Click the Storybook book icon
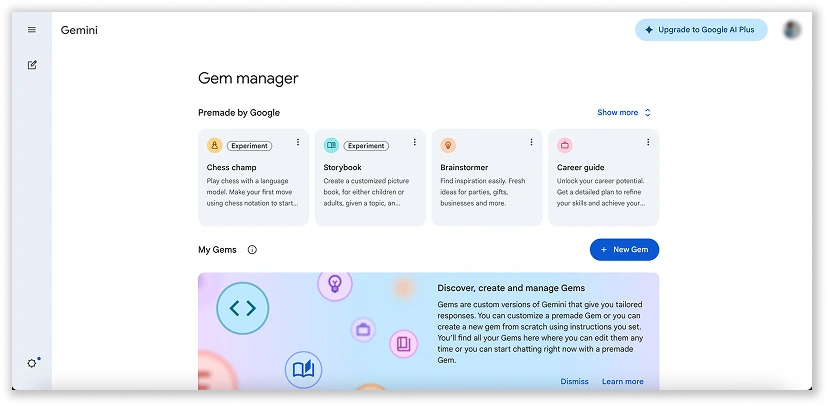Viewport: 828px width, 406px height. [331, 146]
